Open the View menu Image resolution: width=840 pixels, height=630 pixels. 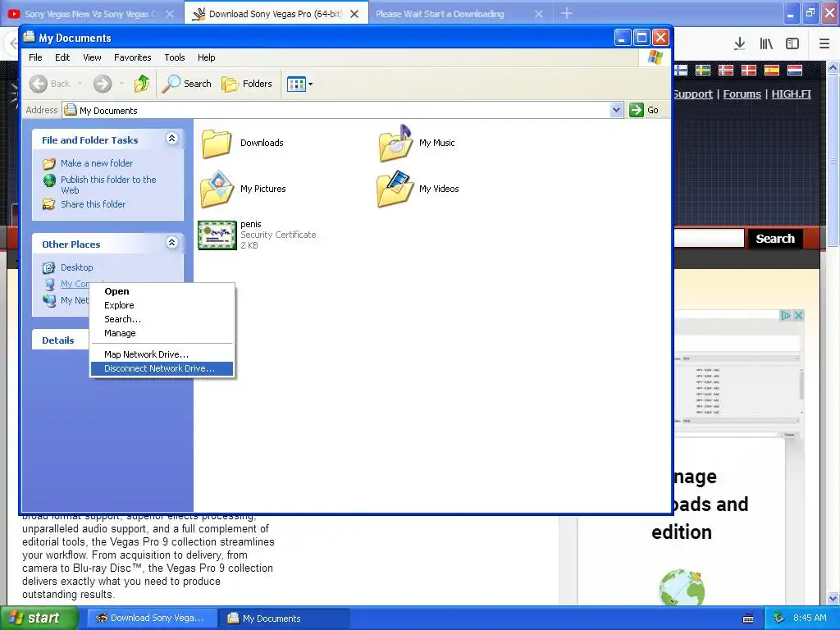[x=92, y=57]
